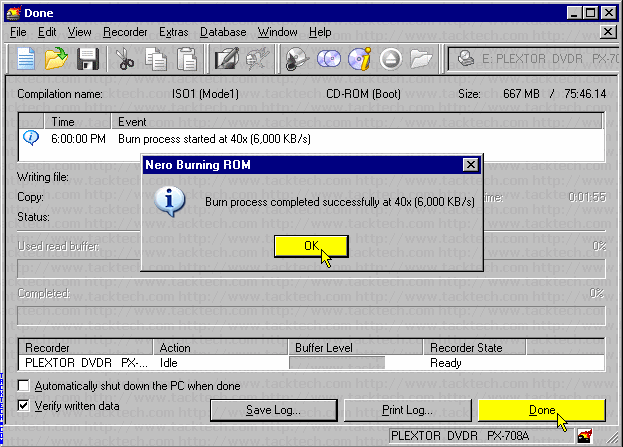Enable Automatically shut down the PC checkbox
This screenshot has height=447, width=623.
click(23, 385)
